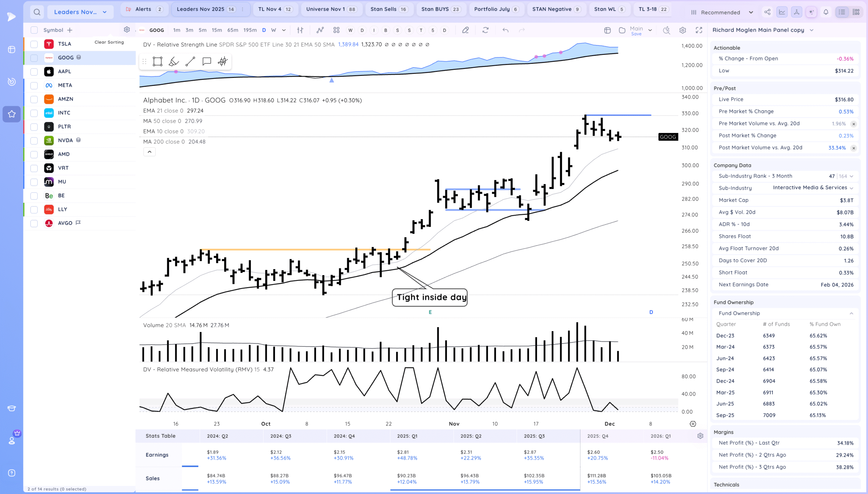Check the TSLA row checkbox
Screen dimensions: 868x494
[x=34, y=44]
